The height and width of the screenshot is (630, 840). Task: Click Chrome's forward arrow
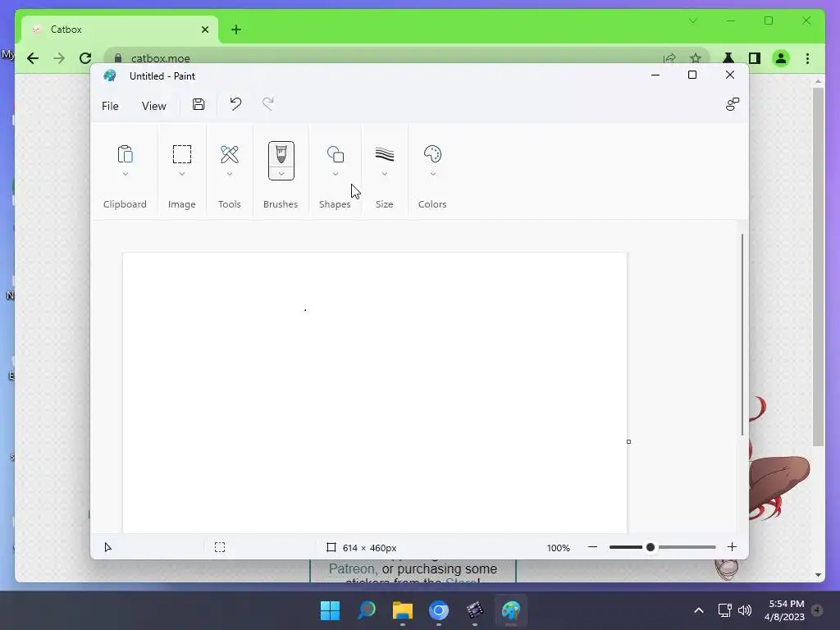(x=59, y=58)
